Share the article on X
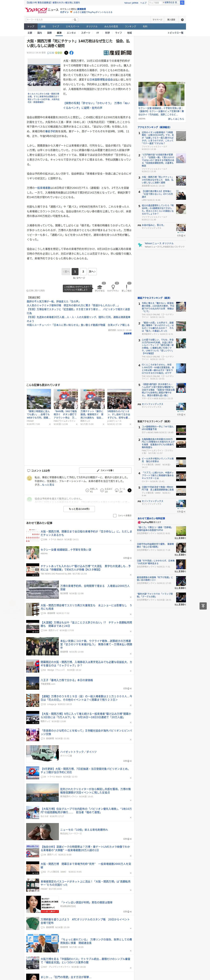210x980 pixels. tap(66, 53)
